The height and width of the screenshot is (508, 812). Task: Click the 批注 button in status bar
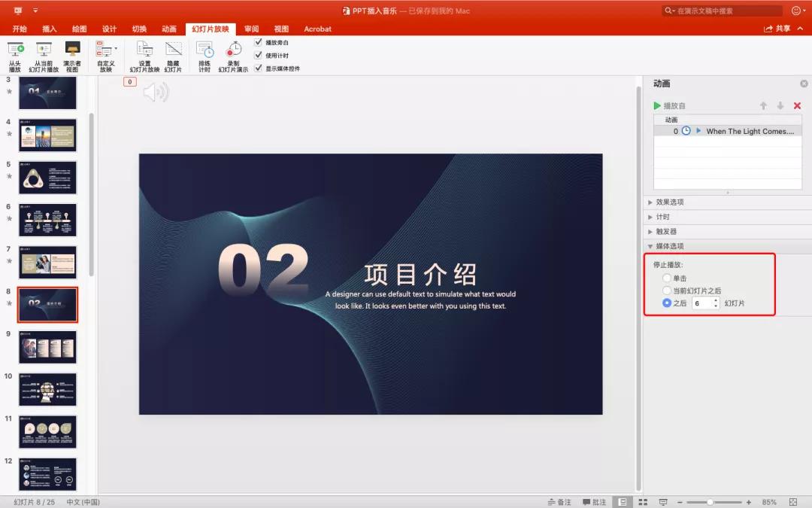[x=593, y=501]
